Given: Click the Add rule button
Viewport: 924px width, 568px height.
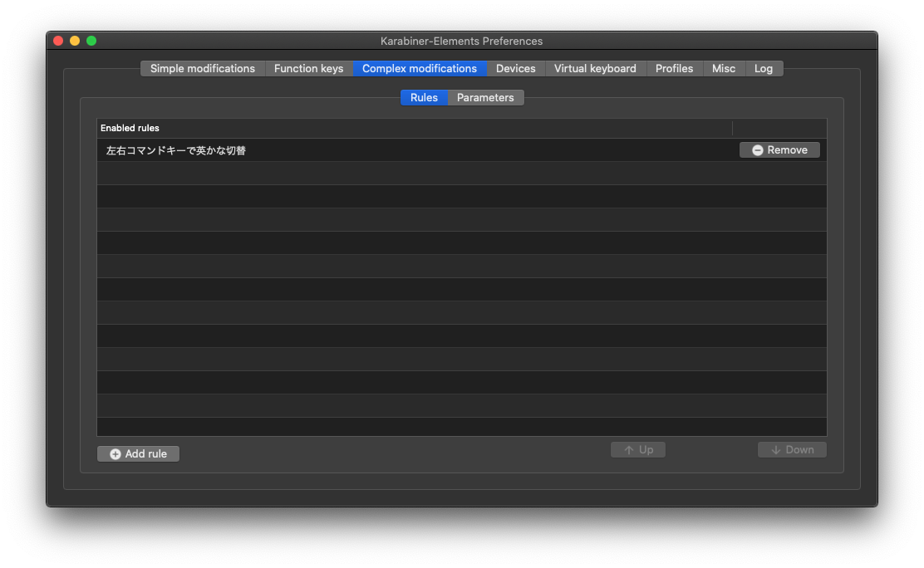Looking at the screenshot, I should (139, 453).
